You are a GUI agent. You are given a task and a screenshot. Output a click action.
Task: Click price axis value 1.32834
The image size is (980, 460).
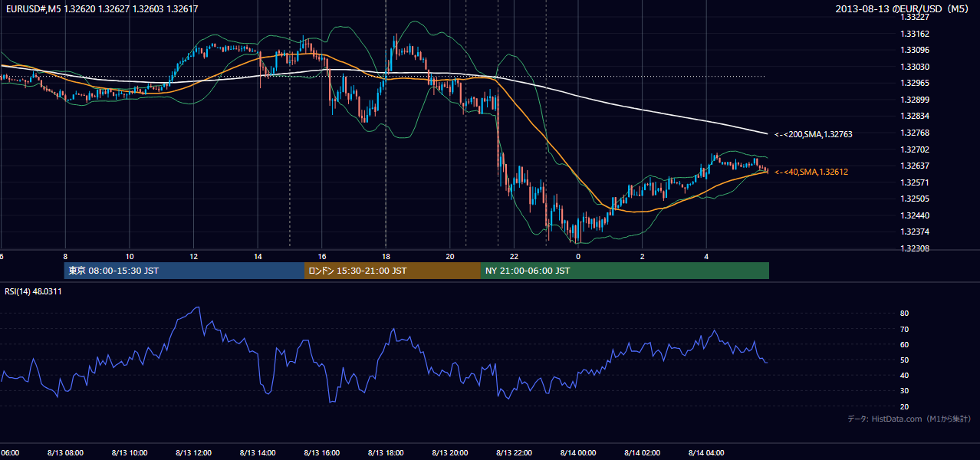[914, 116]
